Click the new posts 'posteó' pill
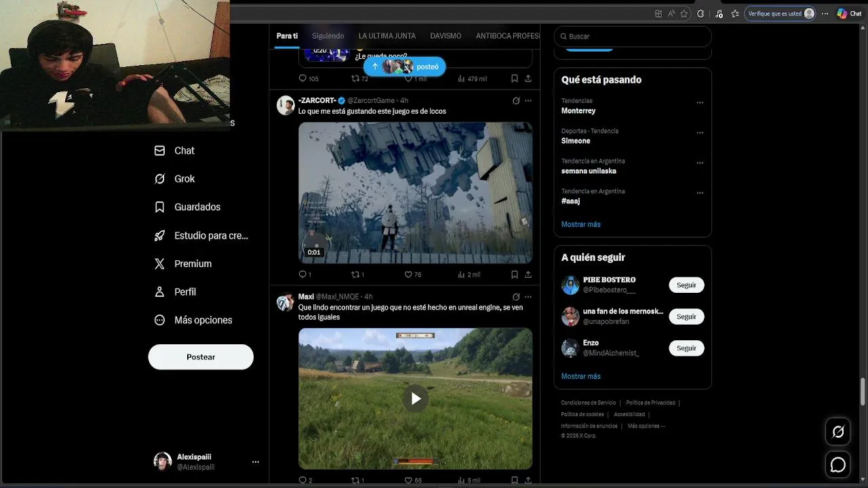This screenshot has height=488, width=868. (405, 66)
